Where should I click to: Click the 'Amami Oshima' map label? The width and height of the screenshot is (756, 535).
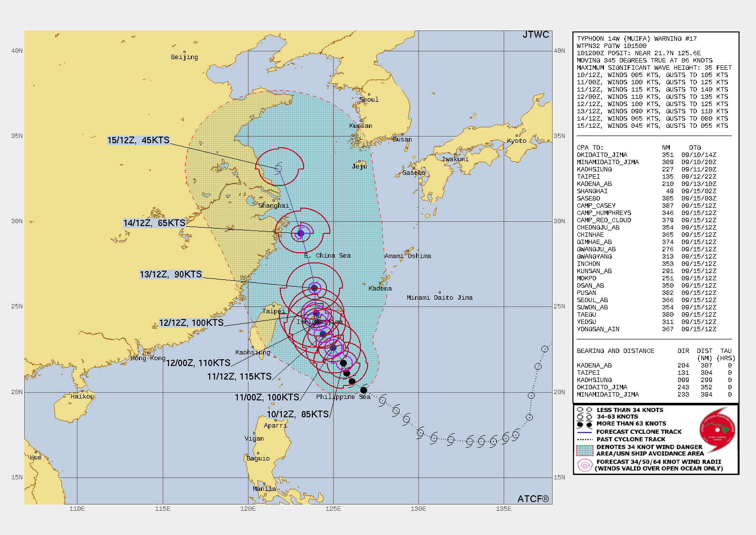[408, 256]
